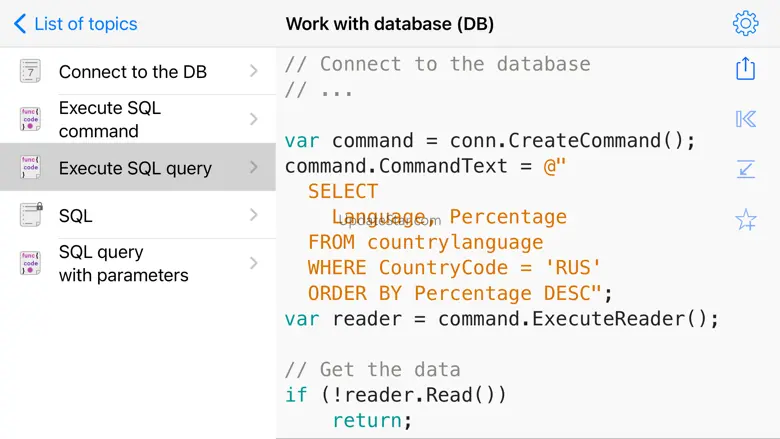Open the settings gear icon
This screenshot has height=439, width=780.
[745, 23]
